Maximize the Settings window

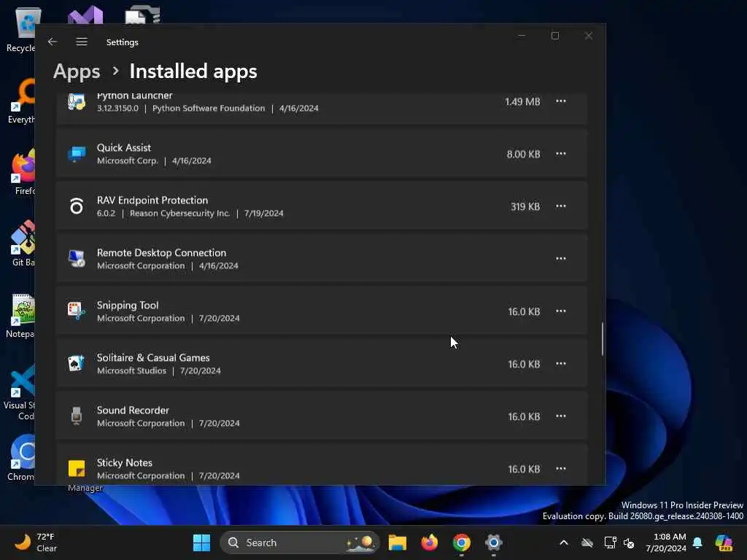click(x=555, y=36)
